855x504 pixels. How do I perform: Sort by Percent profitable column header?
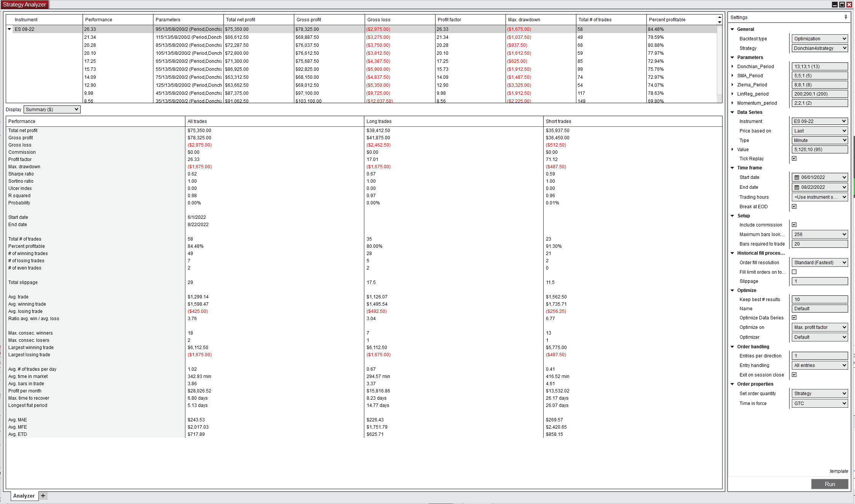[681, 19]
